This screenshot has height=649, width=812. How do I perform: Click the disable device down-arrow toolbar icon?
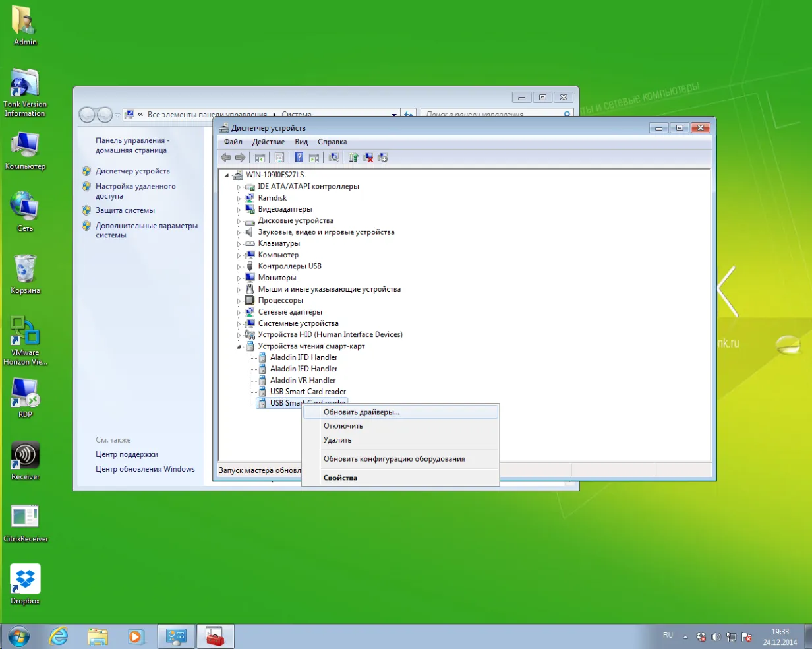click(x=383, y=158)
